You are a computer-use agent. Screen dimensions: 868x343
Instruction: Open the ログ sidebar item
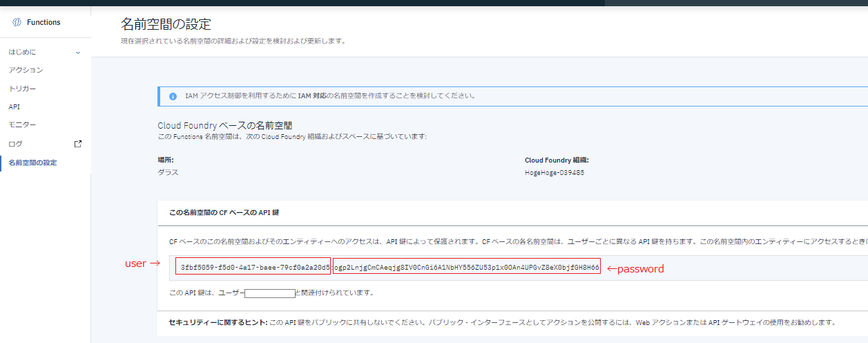15,144
